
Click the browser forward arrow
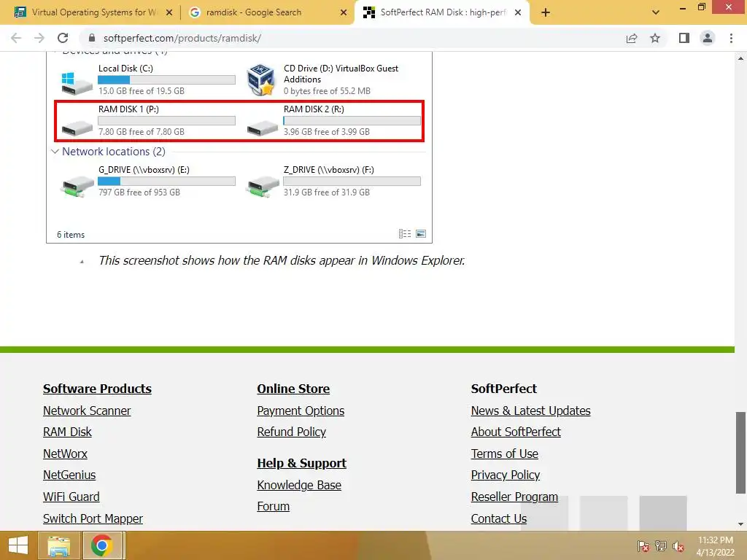click(x=39, y=38)
